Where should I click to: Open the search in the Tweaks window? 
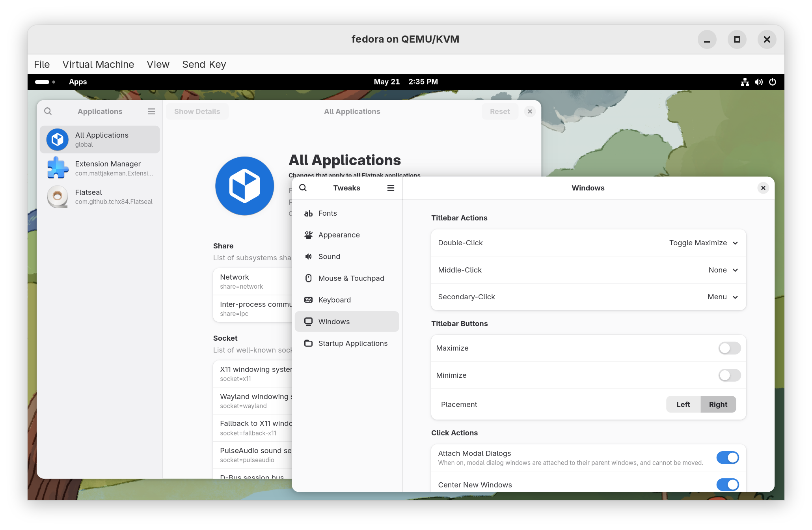click(303, 188)
